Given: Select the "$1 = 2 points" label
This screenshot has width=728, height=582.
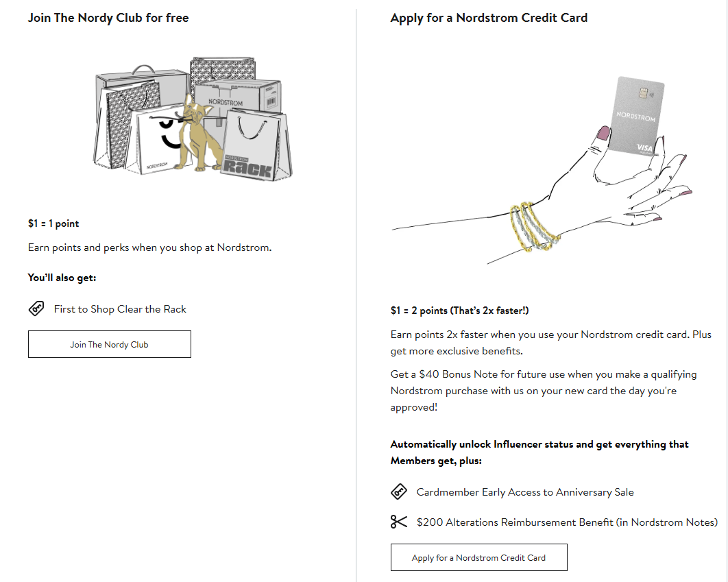Looking at the screenshot, I should tap(459, 311).
